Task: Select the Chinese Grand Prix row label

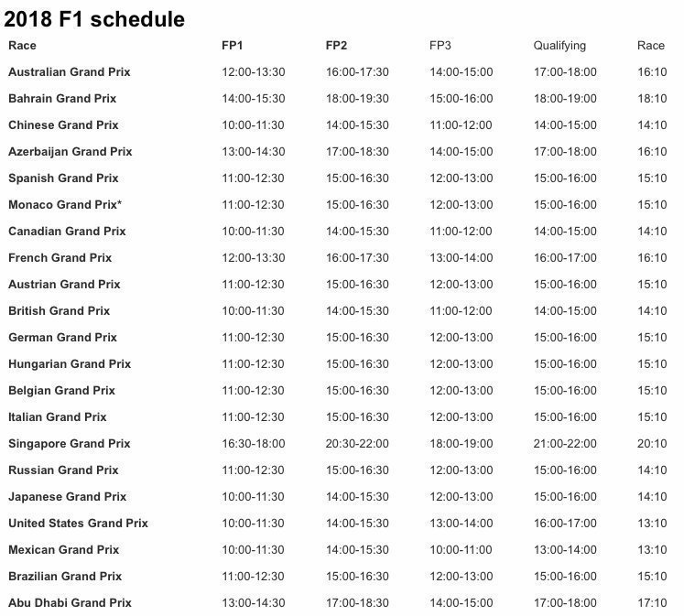Action: pos(63,125)
